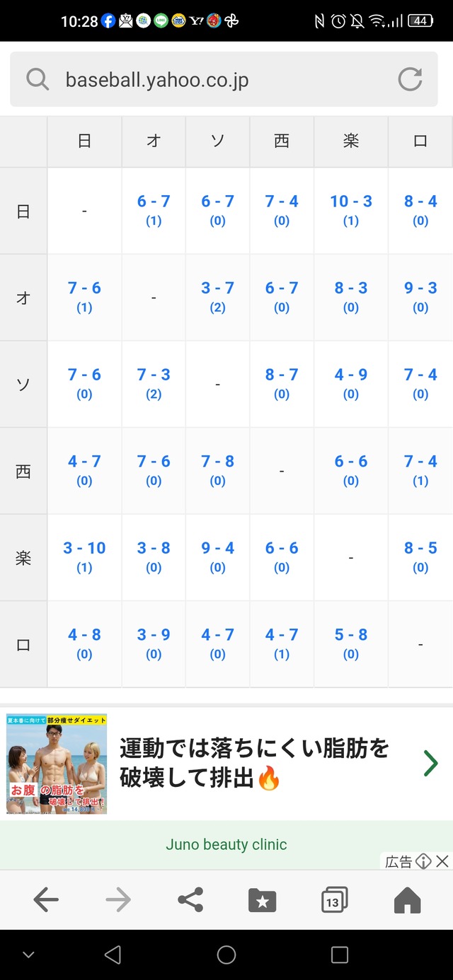Tap the Android recent apps square
This screenshot has width=453, height=980.
340,955
